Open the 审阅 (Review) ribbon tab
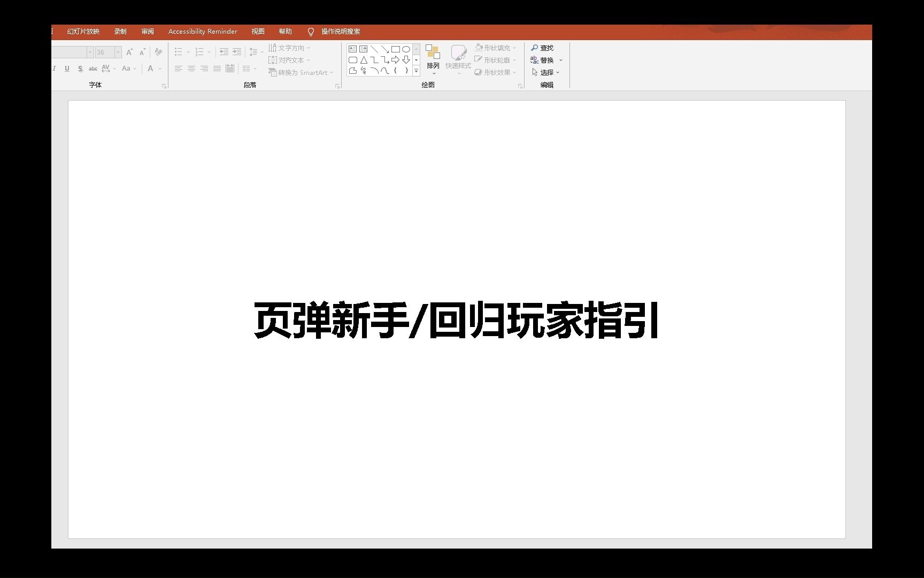 (148, 32)
